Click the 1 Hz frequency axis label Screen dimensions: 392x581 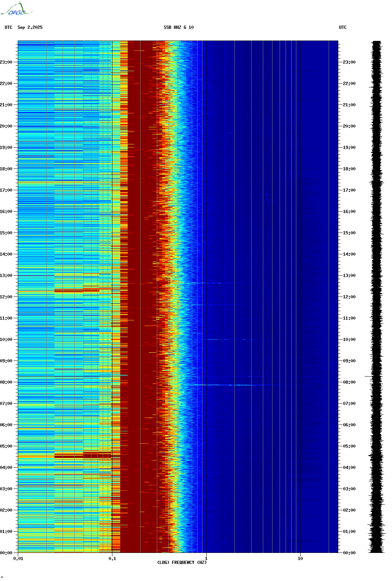(206, 559)
